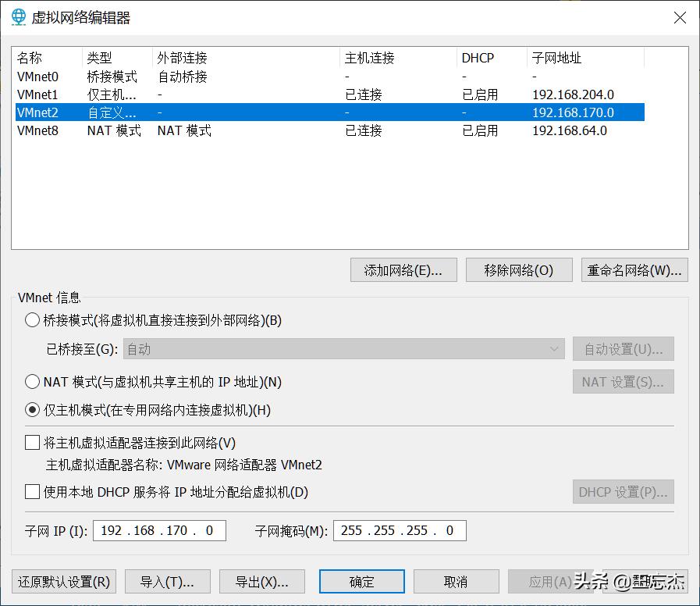Confirm settings with the 确定 button
700x606 pixels.
pos(361,581)
